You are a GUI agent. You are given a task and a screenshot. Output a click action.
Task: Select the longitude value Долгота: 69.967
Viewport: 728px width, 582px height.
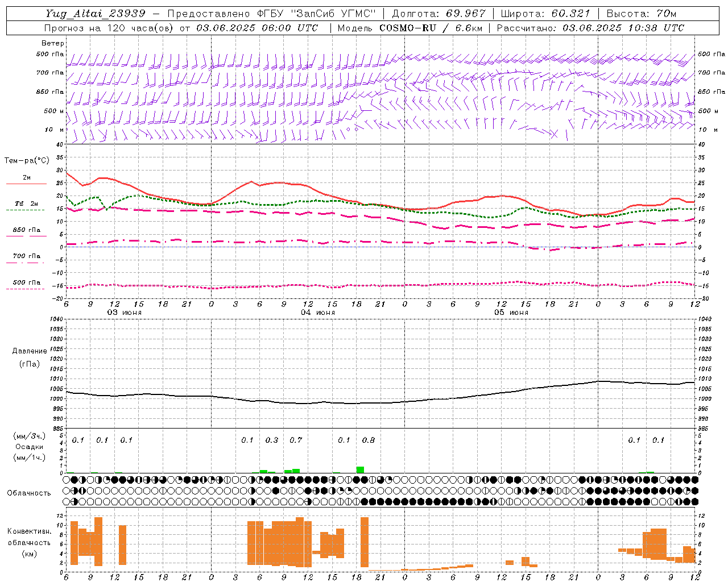439,14
